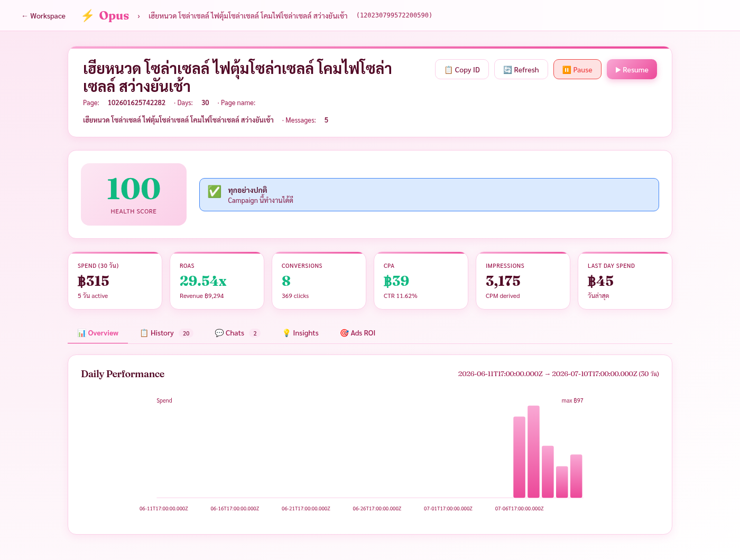Click the lightbulb Insights icon
Screen dimensions: 740x560
(x=286, y=333)
